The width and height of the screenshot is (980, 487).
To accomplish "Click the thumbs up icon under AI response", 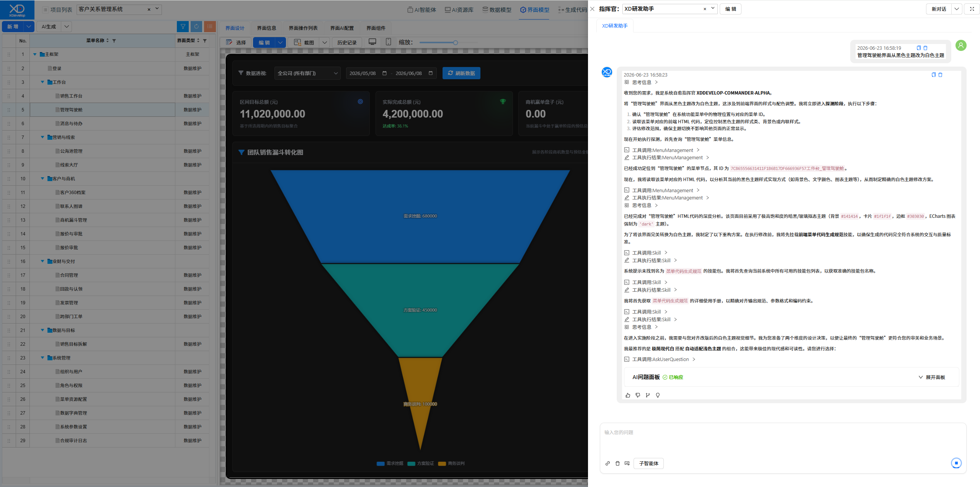I will click(628, 395).
